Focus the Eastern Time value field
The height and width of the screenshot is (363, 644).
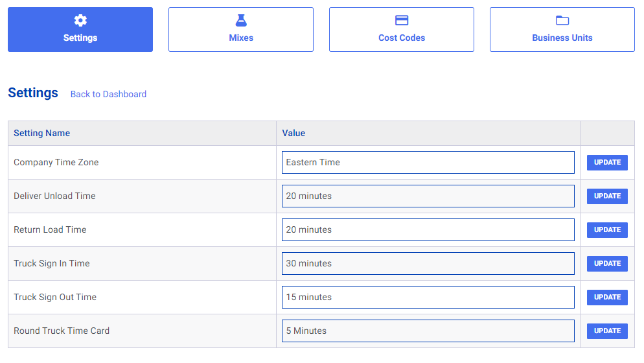[428, 163]
